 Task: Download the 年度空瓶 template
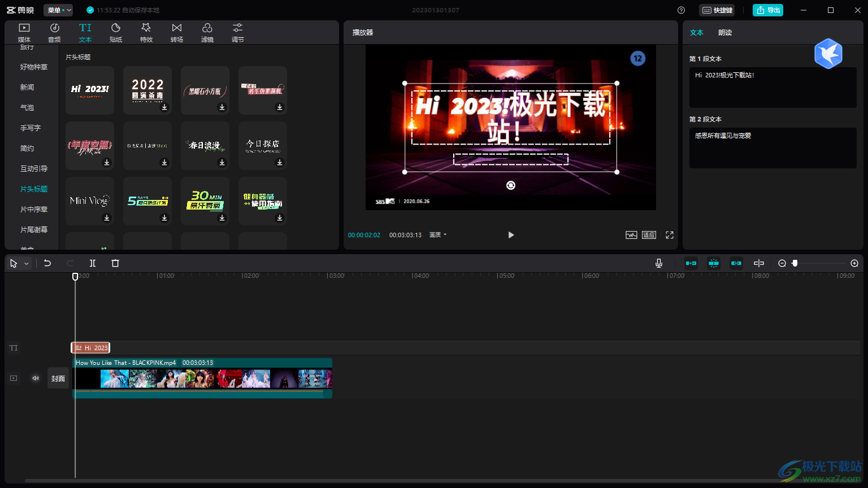click(x=107, y=163)
